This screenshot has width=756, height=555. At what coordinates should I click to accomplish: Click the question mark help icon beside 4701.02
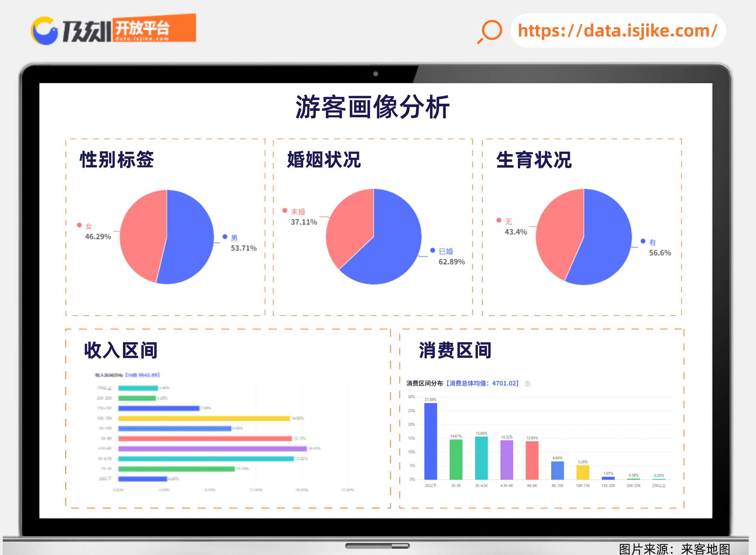coord(527,384)
